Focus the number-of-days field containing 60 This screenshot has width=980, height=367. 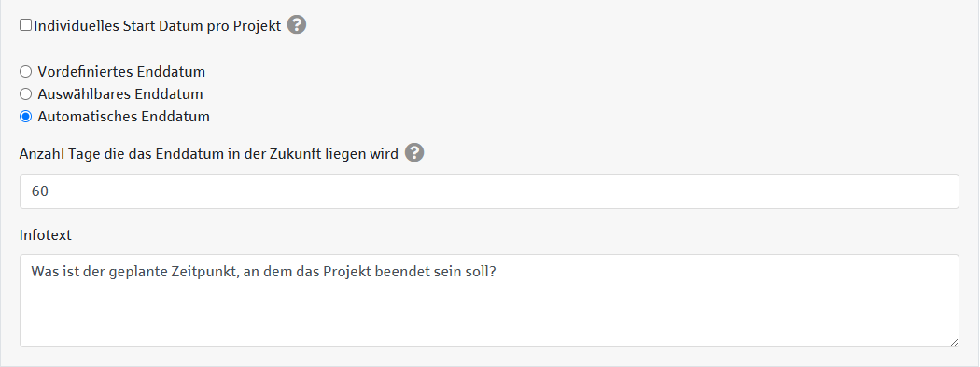[489, 191]
